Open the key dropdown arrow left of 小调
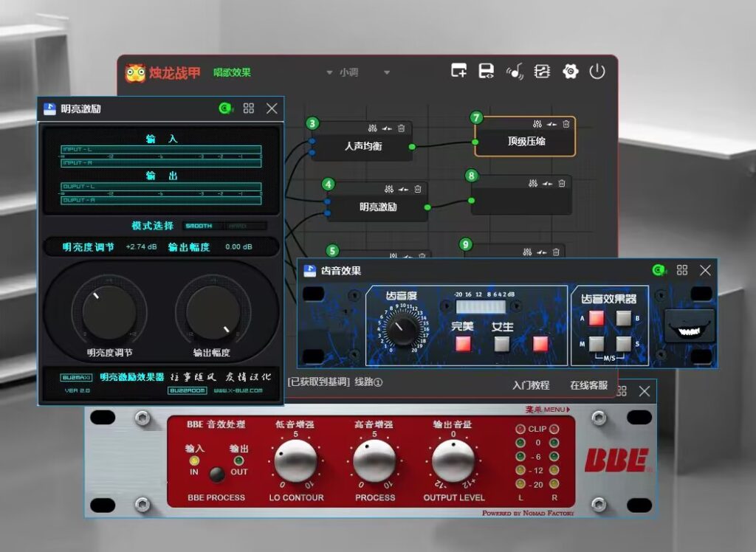756x552 pixels. pos(329,72)
